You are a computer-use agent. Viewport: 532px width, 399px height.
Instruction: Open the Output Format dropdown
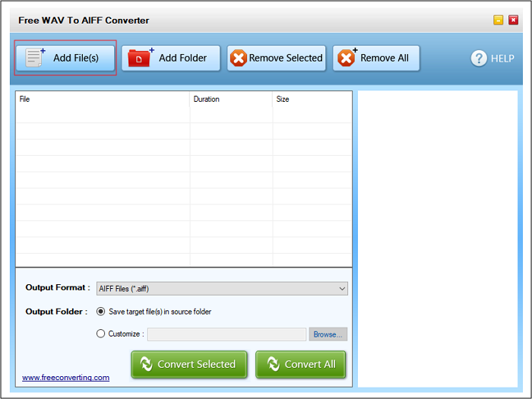point(221,289)
